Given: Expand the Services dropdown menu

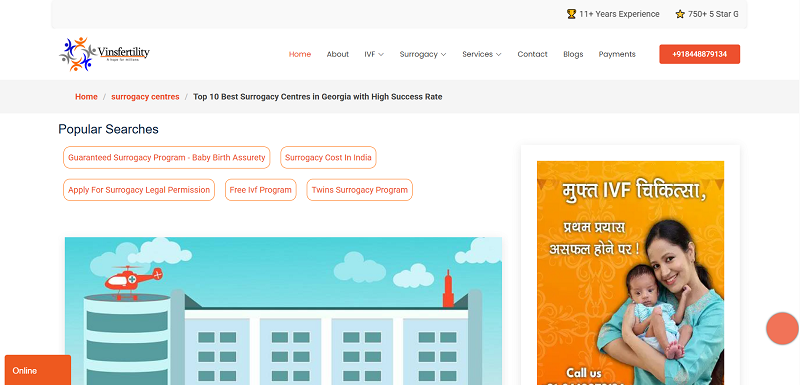Looking at the screenshot, I should tap(482, 54).
